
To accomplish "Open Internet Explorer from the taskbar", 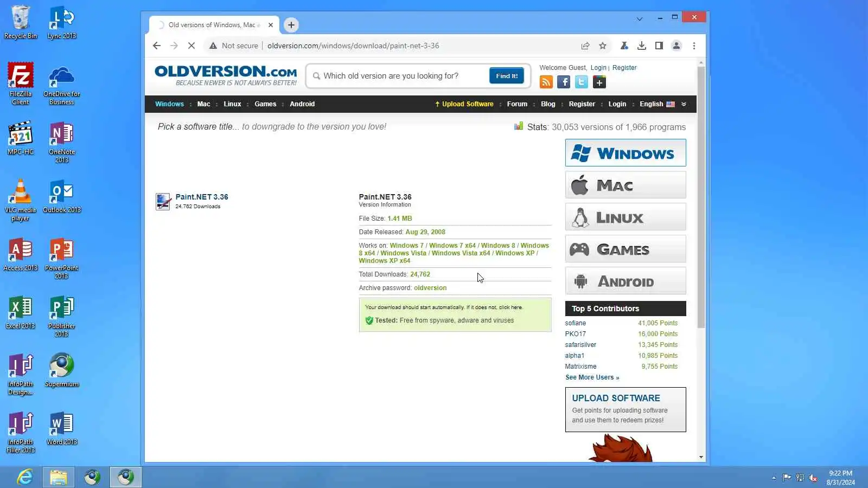I will (x=24, y=477).
